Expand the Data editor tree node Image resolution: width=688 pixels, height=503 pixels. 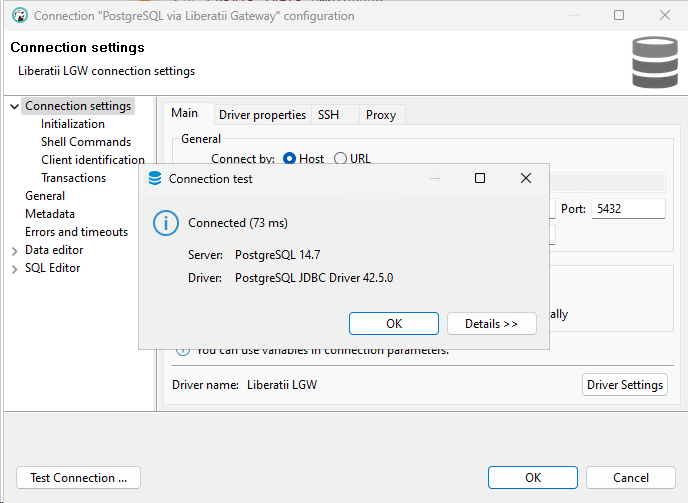tap(14, 251)
